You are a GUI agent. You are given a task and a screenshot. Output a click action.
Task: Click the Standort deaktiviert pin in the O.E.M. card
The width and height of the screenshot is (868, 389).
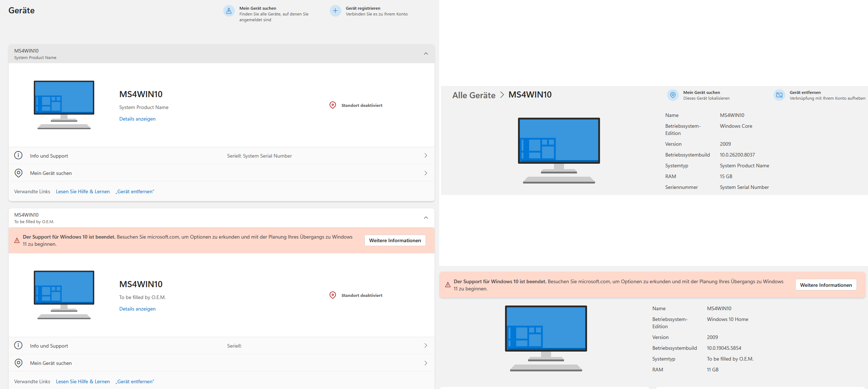[x=333, y=295]
